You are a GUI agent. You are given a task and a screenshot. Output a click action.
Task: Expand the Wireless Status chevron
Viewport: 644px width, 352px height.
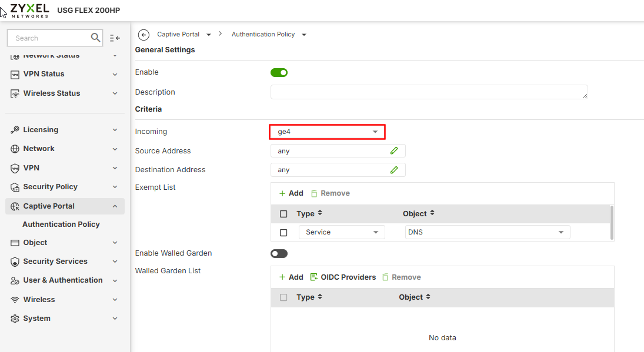(115, 93)
